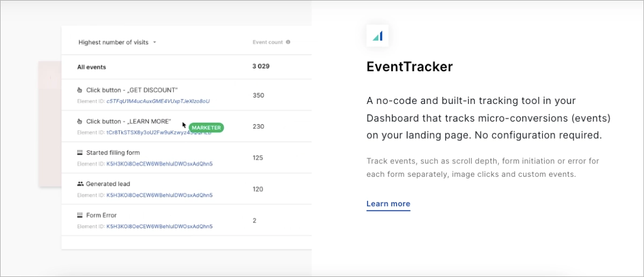The image size is (644, 277).
Task: Click the people icon beside Generated lead
Action: coord(80,184)
